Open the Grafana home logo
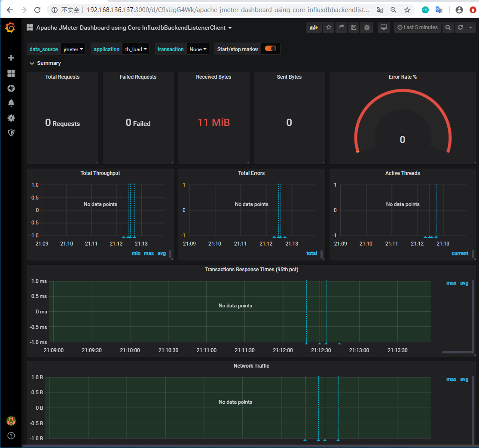This screenshot has height=448, width=479. [10, 28]
